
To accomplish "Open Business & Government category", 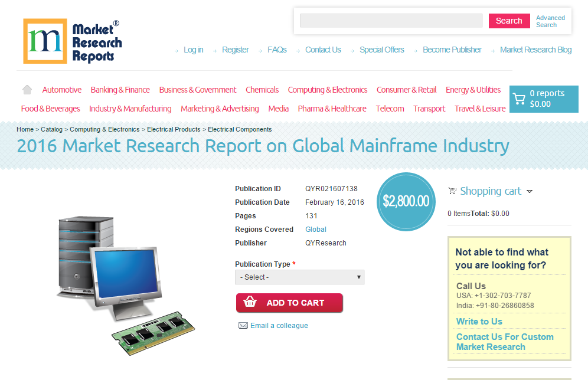I will coord(198,90).
